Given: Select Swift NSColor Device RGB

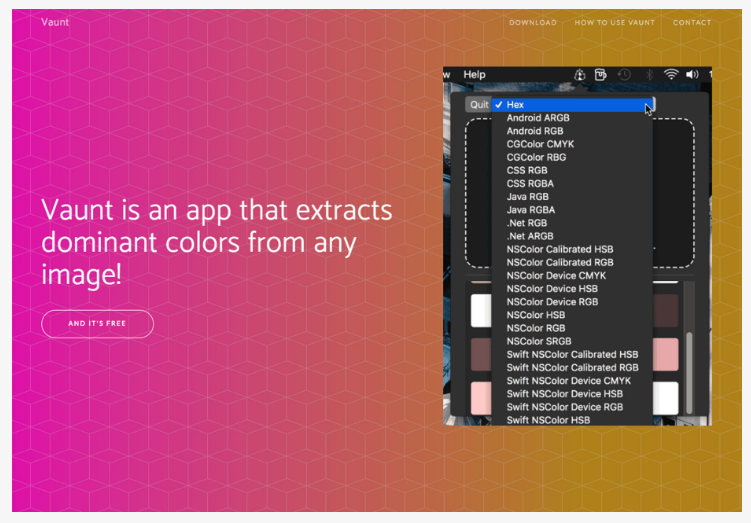Looking at the screenshot, I should click(572, 408).
